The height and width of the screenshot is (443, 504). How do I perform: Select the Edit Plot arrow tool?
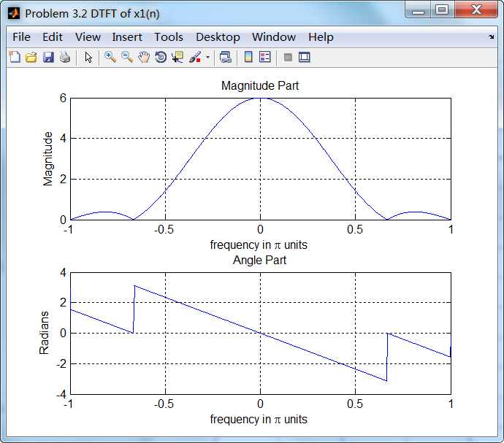click(x=88, y=58)
